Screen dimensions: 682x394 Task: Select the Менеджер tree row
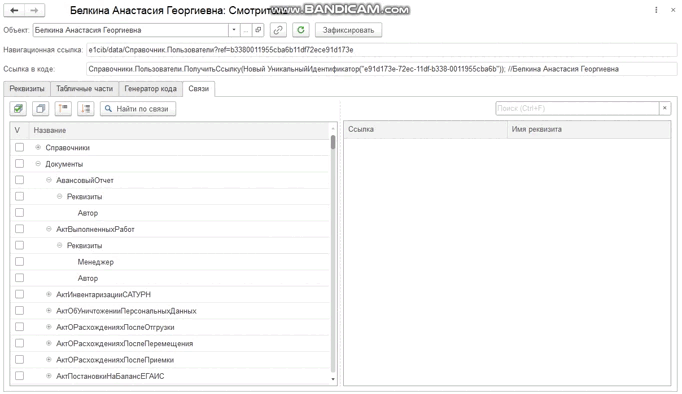tap(170, 261)
